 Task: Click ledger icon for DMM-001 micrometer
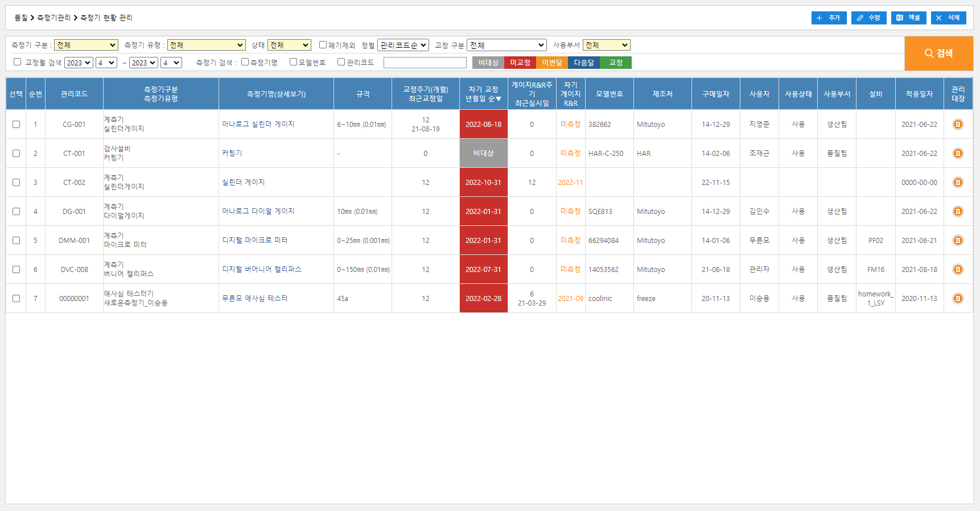[958, 240]
